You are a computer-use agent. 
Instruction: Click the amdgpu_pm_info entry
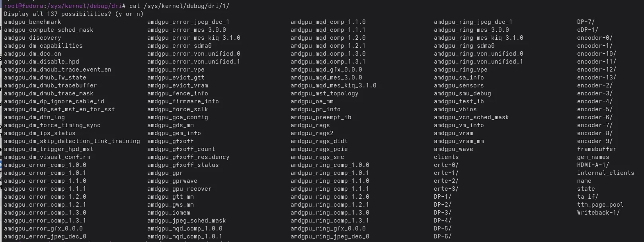point(315,109)
